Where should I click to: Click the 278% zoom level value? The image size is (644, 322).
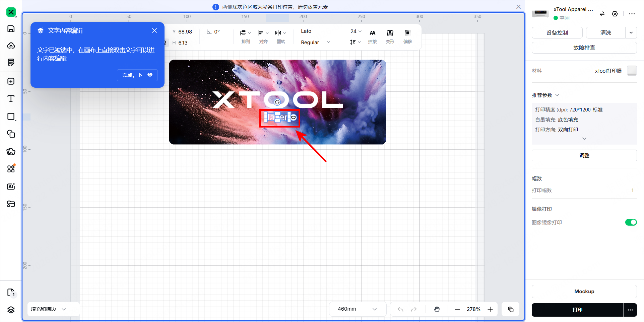point(473,309)
